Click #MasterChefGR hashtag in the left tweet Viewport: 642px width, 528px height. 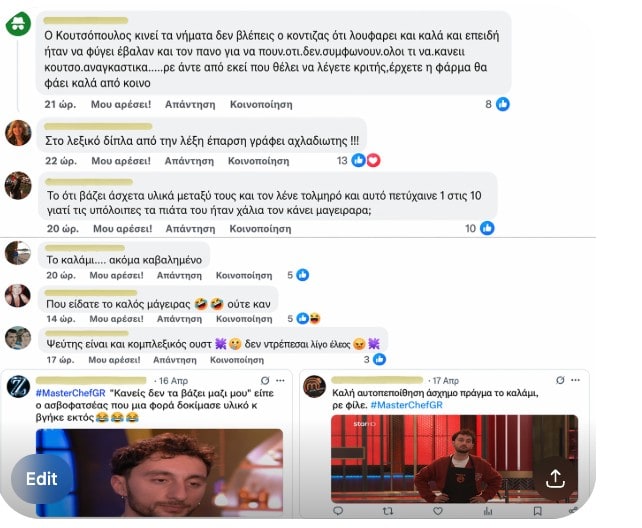pyautogui.click(x=70, y=393)
